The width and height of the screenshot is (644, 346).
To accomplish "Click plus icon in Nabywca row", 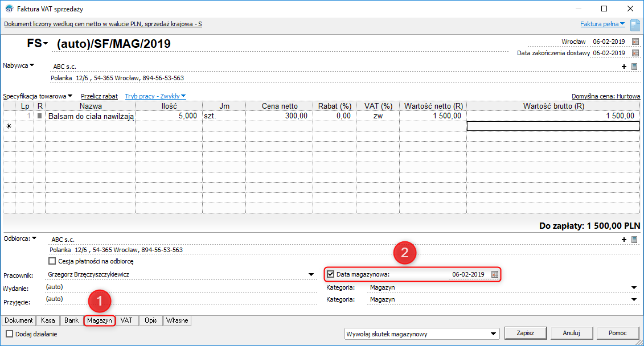I will click(x=625, y=67).
